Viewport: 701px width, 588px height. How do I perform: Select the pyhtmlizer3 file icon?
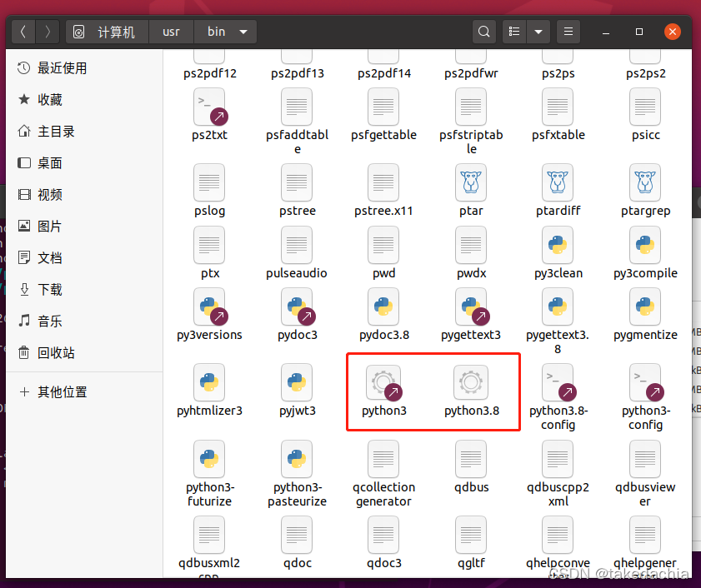pos(209,382)
